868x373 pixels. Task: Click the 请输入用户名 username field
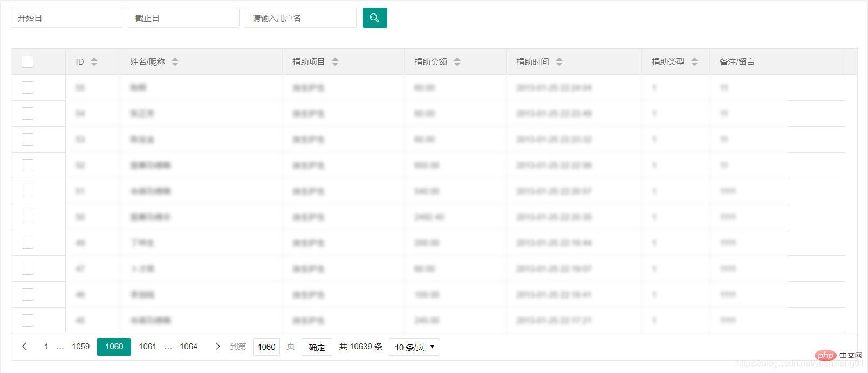pos(300,18)
